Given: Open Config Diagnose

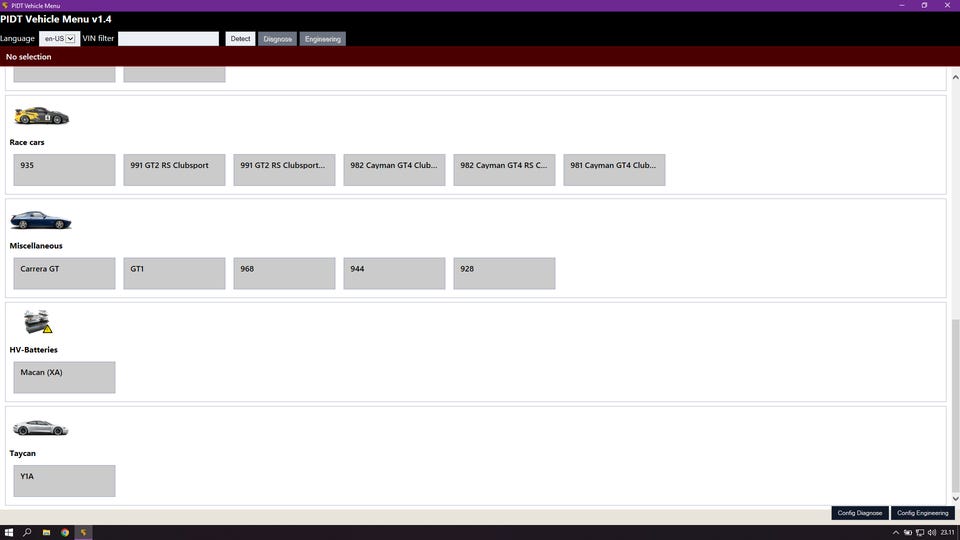Looking at the screenshot, I should pyautogui.click(x=860, y=513).
